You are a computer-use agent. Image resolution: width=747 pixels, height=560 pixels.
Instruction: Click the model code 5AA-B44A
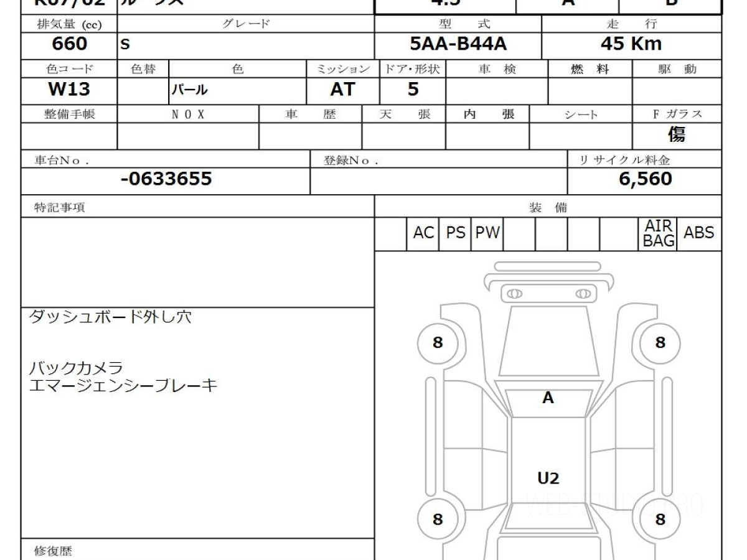(x=459, y=44)
